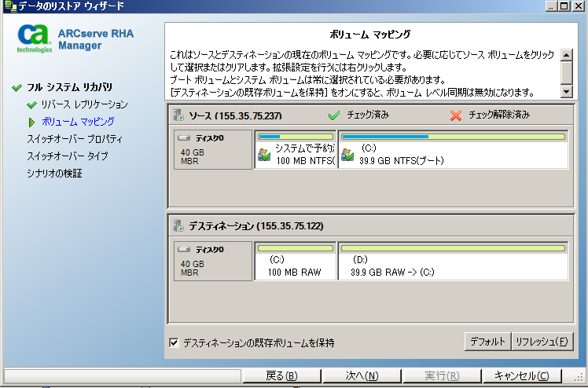This screenshot has height=388, width=588.
Task: Click the ソース (155.35.75.237) header
Action: tap(235, 115)
